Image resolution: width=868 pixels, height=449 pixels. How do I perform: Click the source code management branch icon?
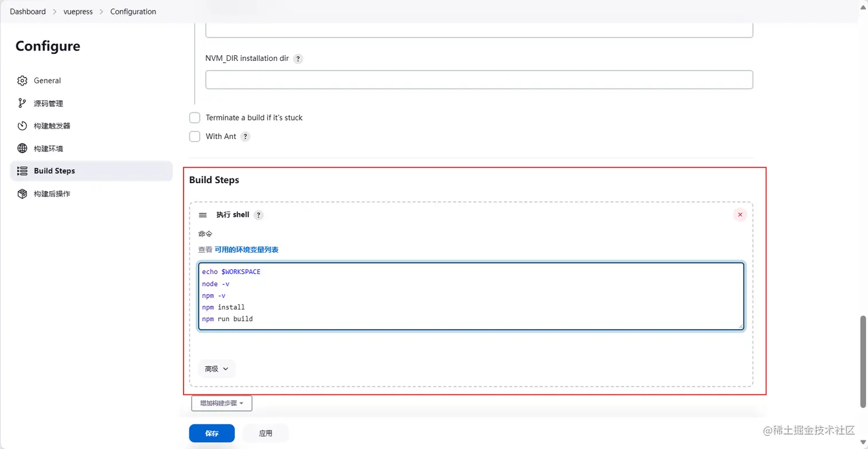tap(22, 103)
